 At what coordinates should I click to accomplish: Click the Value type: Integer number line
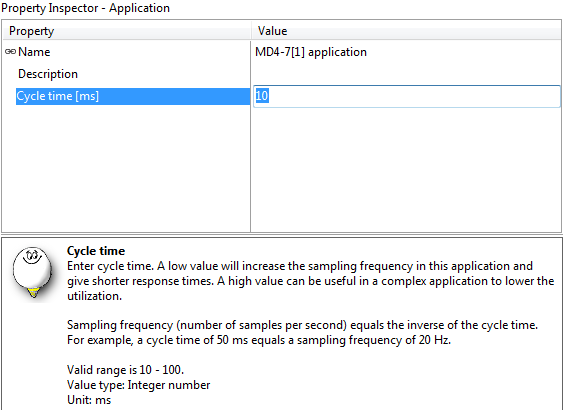tap(138, 385)
